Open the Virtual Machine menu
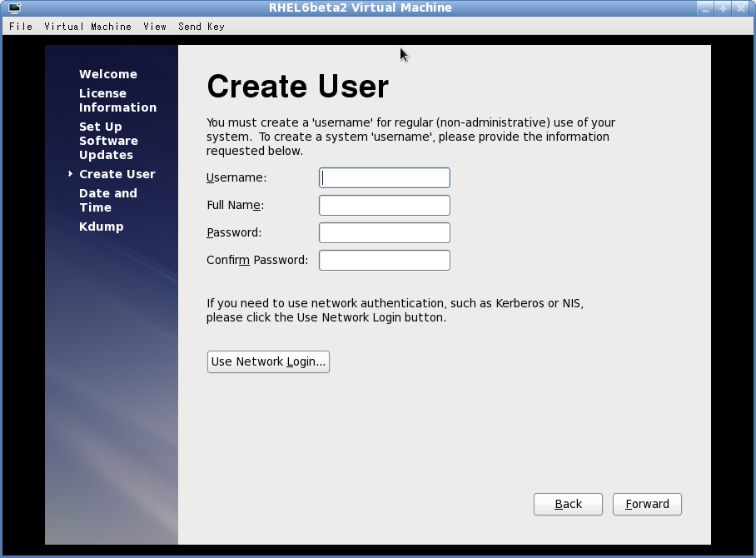Screen dimensions: 756x558 coord(87,27)
